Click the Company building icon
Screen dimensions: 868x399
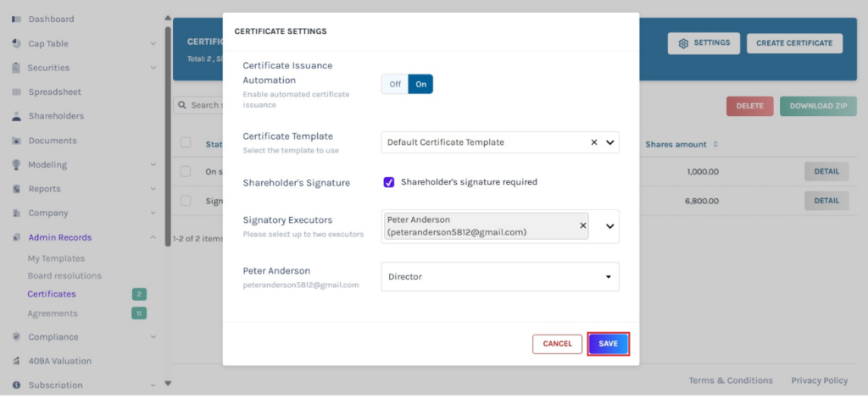tap(16, 213)
